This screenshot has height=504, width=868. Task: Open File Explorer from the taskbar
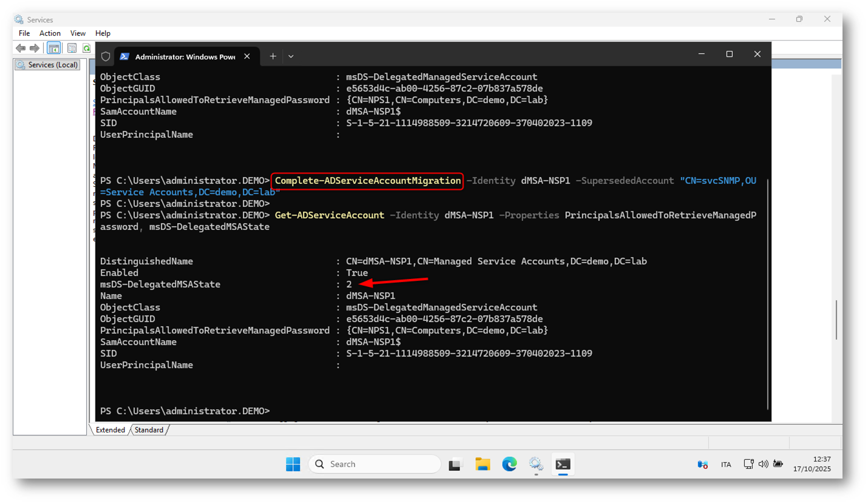[483, 465]
